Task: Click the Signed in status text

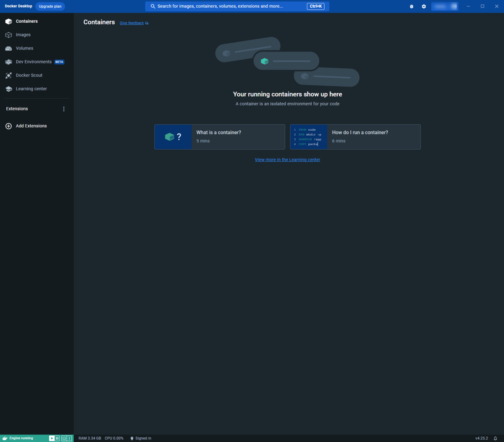Action: pos(143,438)
